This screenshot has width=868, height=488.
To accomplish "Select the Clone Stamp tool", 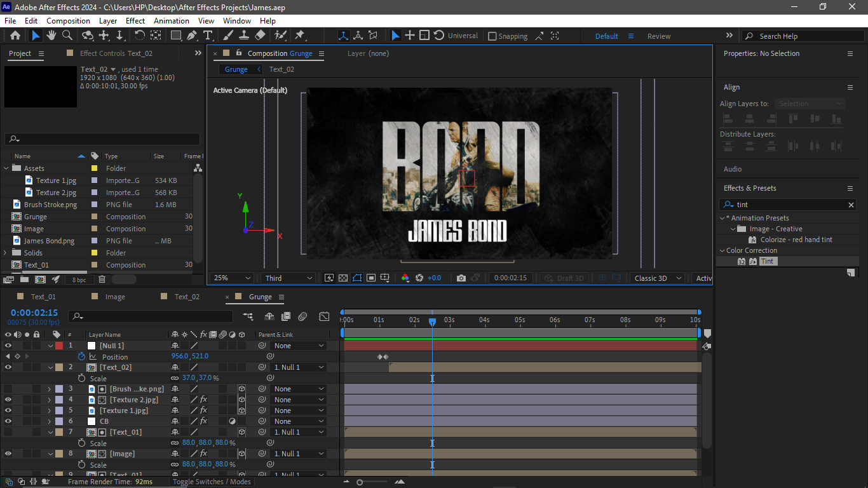I will pos(243,36).
